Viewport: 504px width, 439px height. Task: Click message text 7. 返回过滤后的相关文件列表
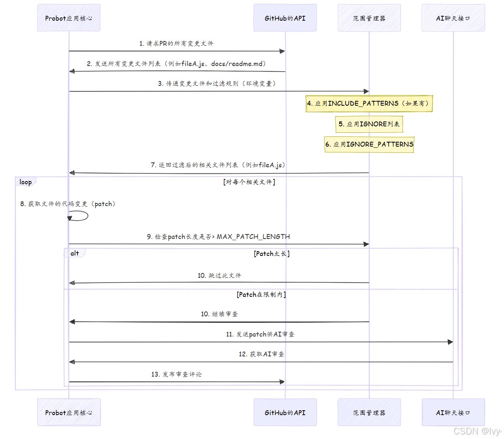coord(219,165)
